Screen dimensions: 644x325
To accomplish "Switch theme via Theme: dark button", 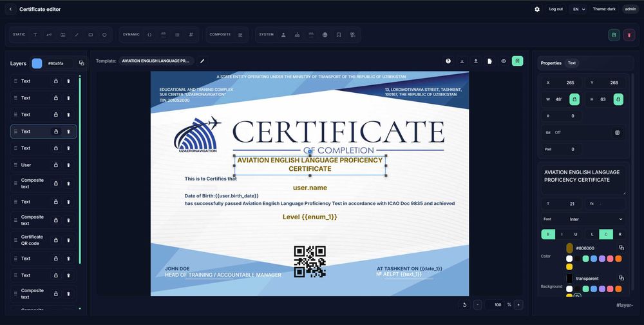I will 605,9.
